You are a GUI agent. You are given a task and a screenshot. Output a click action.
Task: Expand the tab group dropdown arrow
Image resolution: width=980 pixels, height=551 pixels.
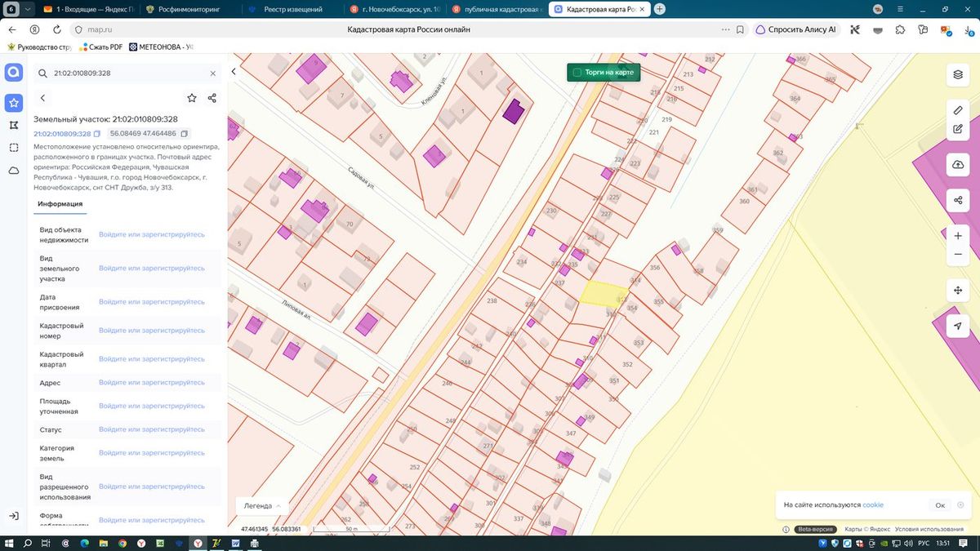(27, 9)
